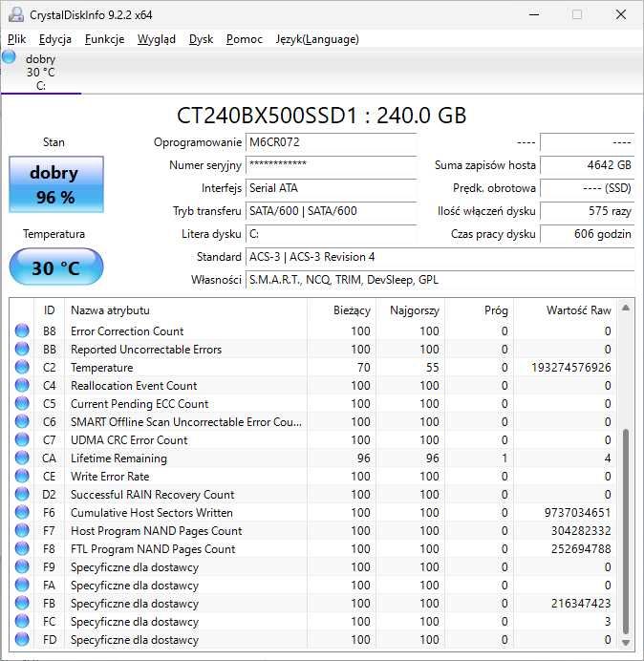Image resolution: width=644 pixels, height=661 pixels.
Task: Open the Dysk menu
Action: [x=201, y=39]
